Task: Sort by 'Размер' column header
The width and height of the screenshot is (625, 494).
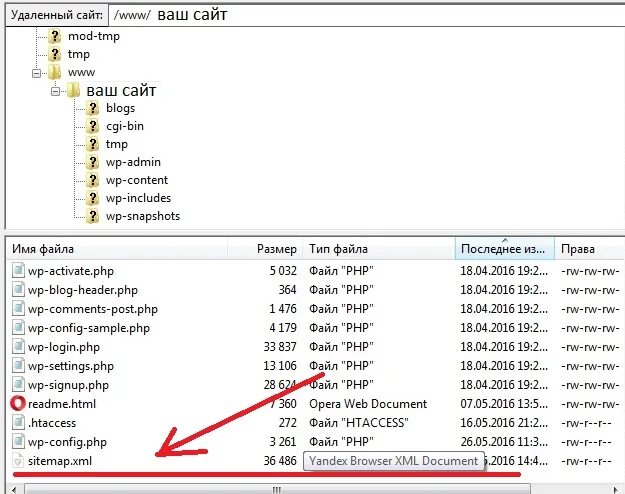Action: pyautogui.click(x=265, y=249)
